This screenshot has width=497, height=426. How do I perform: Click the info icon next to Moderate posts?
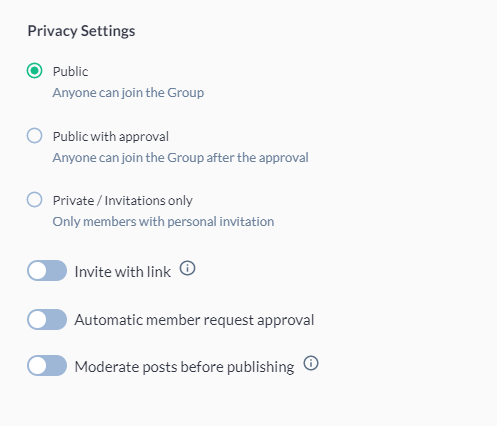pyautogui.click(x=311, y=363)
